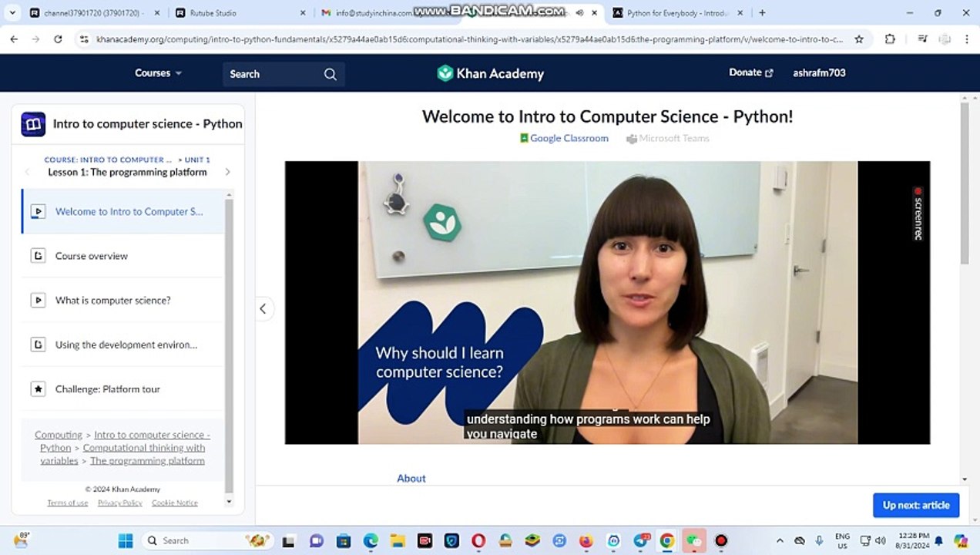Click the Donate link in the header
Screen dimensions: 980x555
pos(750,72)
